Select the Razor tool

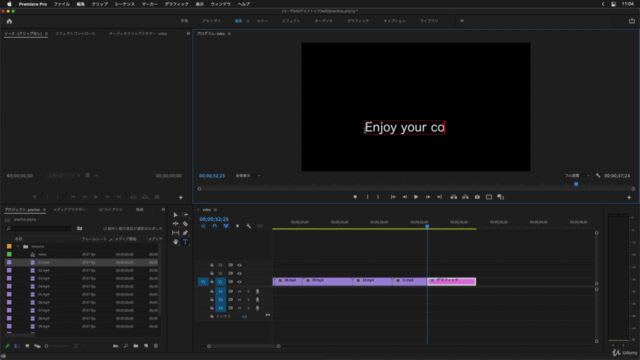185,224
